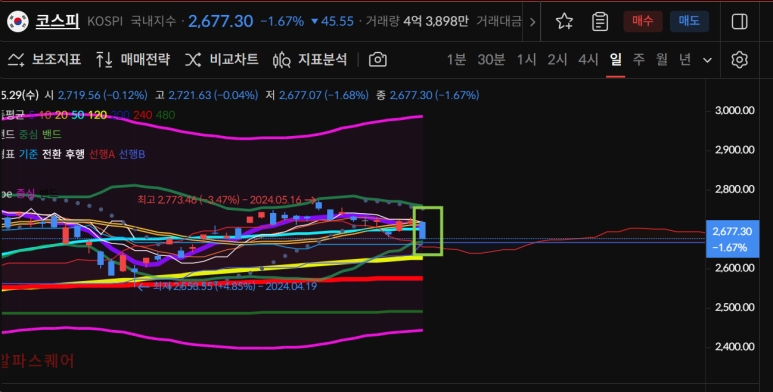Switch to the 2시 interval
The width and height of the screenshot is (773, 392).
point(557,60)
